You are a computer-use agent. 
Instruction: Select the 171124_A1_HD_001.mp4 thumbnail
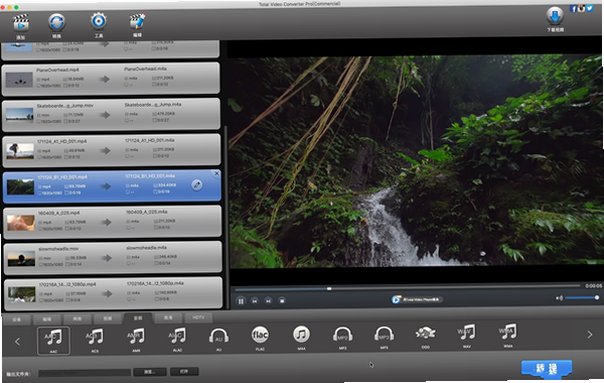coord(20,151)
